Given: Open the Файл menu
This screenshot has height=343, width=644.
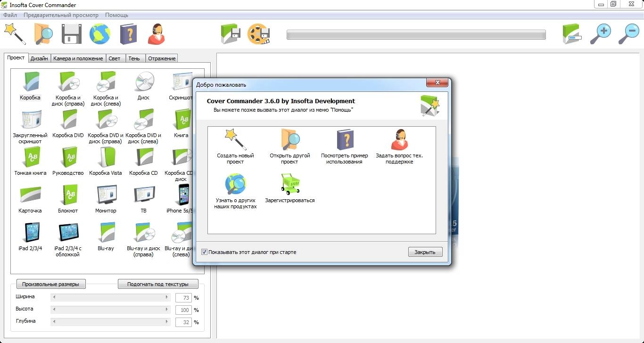Looking at the screenshot, I should pos(10,15).
